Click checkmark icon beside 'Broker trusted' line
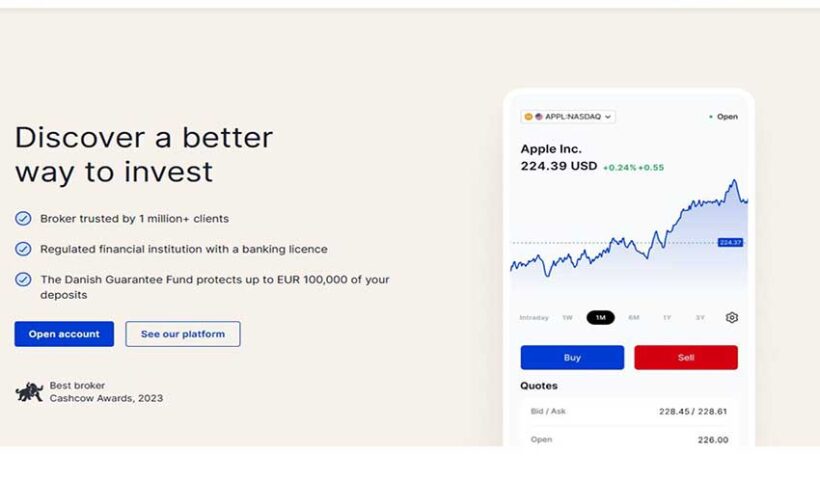 [x=23, y=219]
